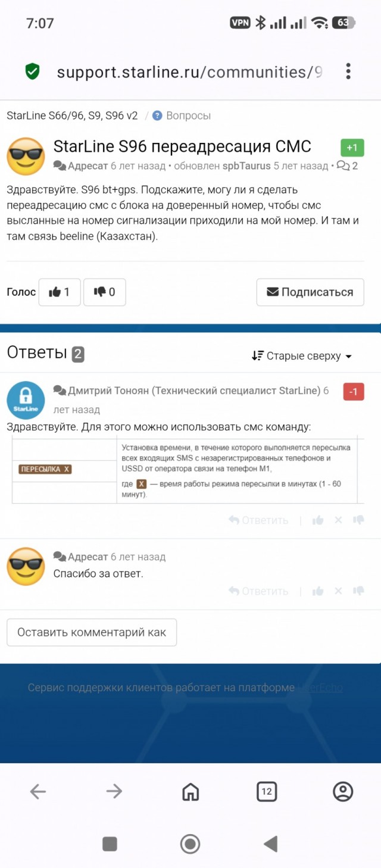381x868 pixels.
Task: Open Дмитрий Тоноян author profile
Action: tap(194, 391)
